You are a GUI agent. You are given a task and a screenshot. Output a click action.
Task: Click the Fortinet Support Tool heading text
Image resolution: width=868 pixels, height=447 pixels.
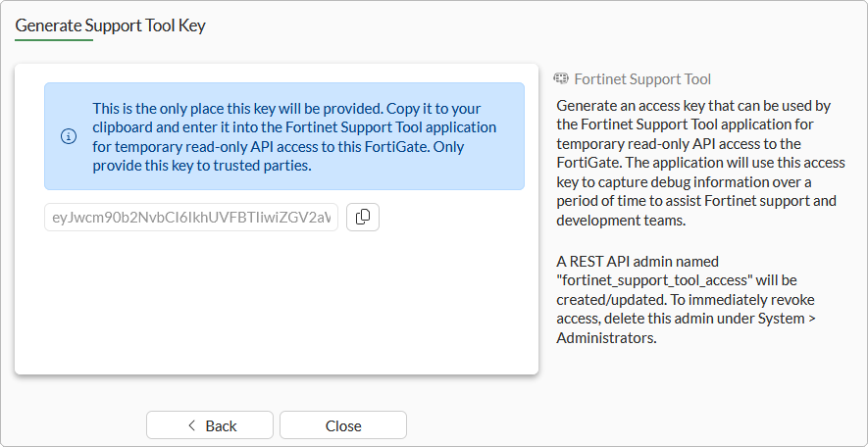point(642,78)
